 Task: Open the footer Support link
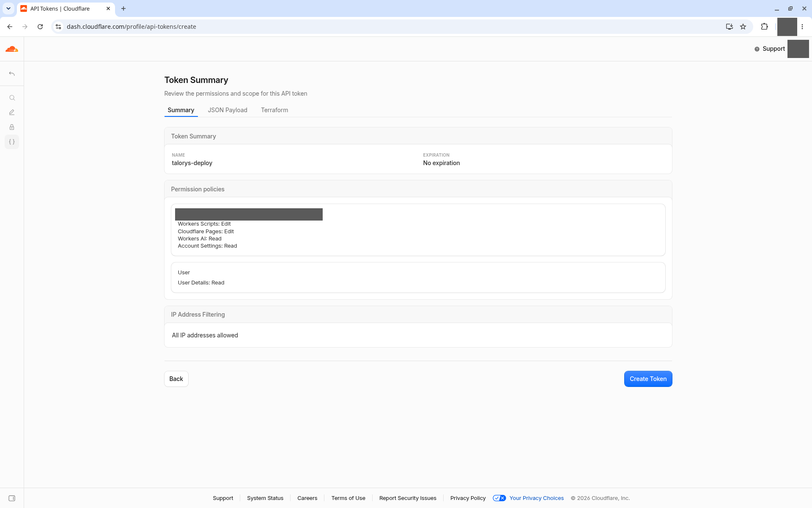click(x=223, y=498)
